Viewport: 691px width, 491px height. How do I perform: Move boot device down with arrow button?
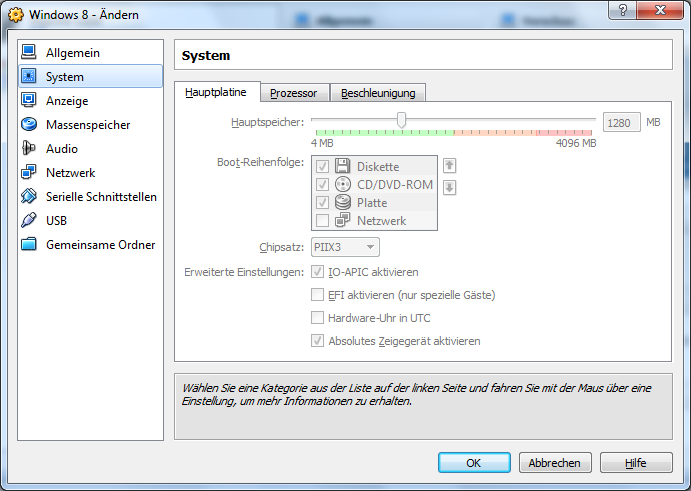(449, 188)
